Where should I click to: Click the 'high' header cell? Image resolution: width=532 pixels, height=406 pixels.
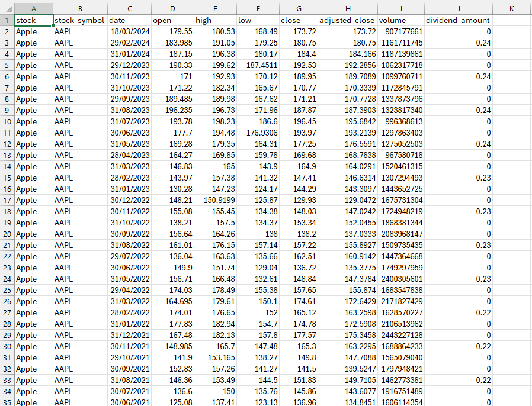216,20
